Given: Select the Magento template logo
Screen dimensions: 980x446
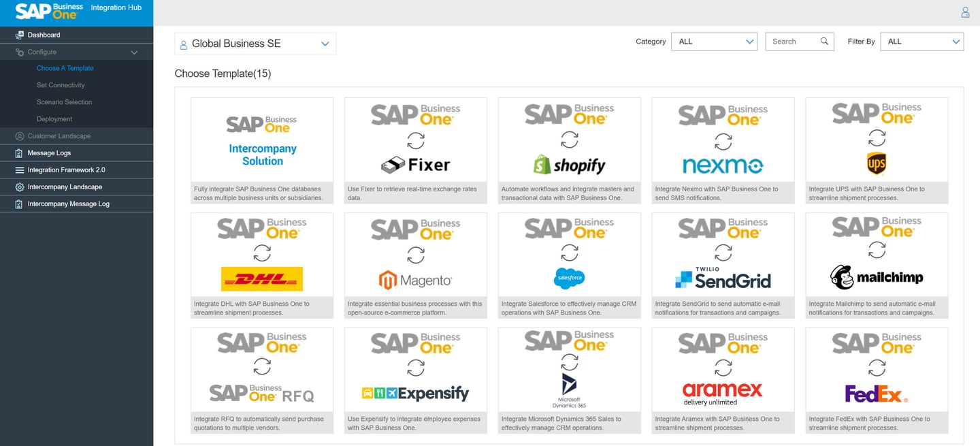Looking at the screenshot, I should (416, 280).
